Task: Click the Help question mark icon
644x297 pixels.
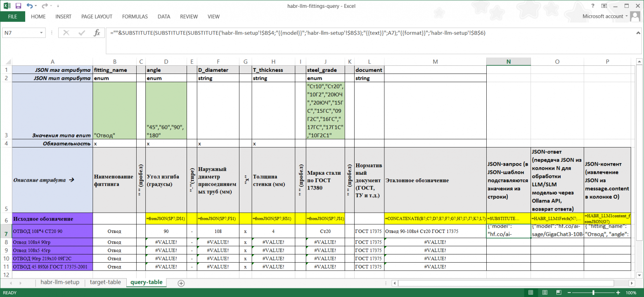Action: [593, 6]
